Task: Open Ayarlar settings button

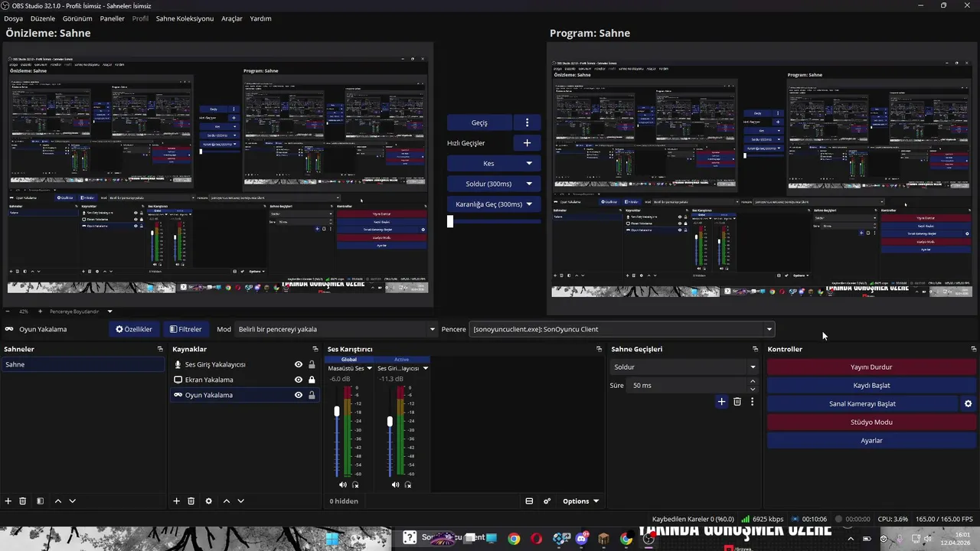Action: (871, 441)
